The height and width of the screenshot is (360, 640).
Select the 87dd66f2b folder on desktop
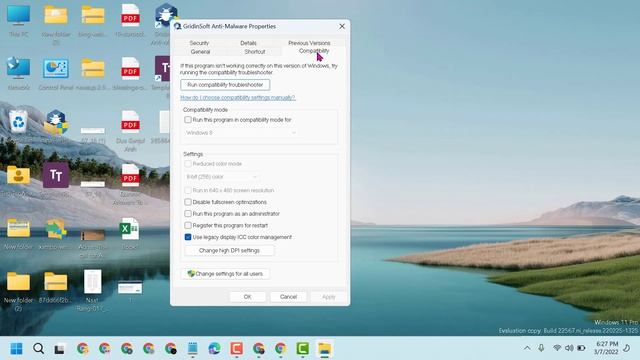click(x=56, y=287)
